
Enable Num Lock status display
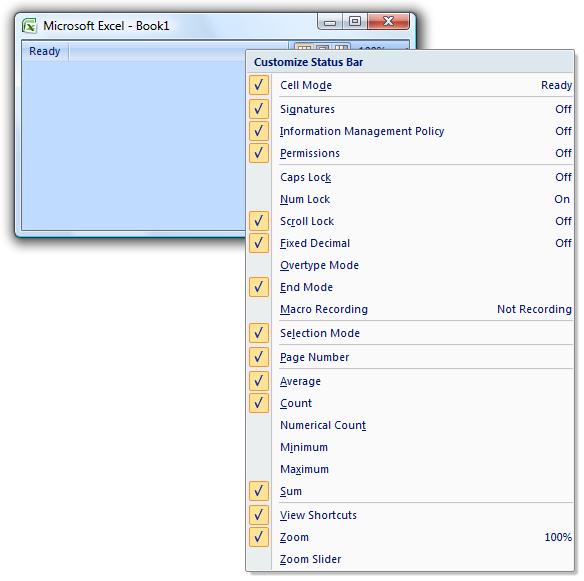410,199
